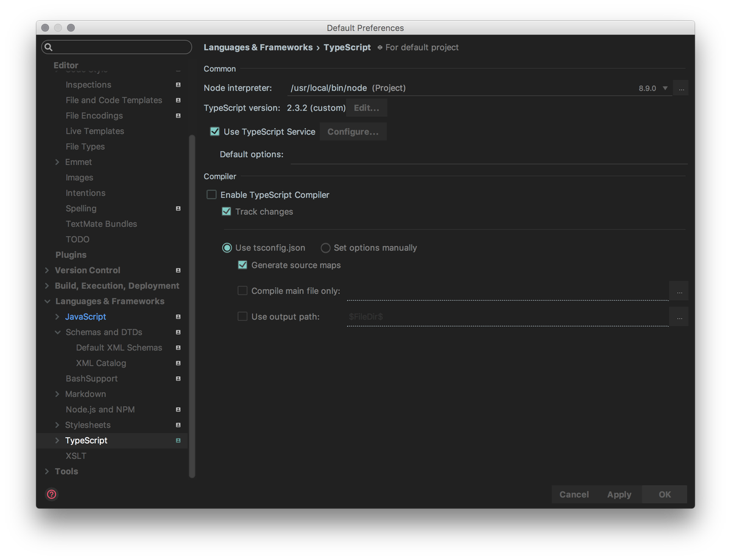Expand Stylesheets tree node
The height and width of the screenshot is (560, 731).
(x=57, y=425)
